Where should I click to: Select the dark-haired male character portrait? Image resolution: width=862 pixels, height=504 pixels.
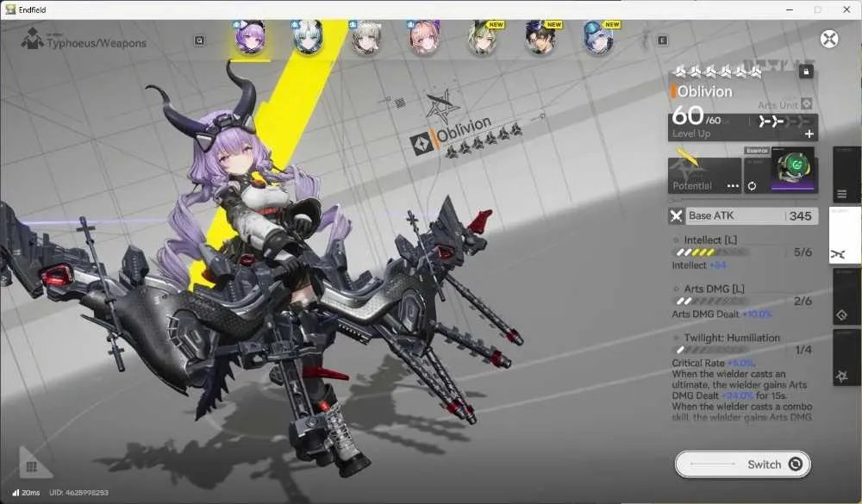coord(540,37)
